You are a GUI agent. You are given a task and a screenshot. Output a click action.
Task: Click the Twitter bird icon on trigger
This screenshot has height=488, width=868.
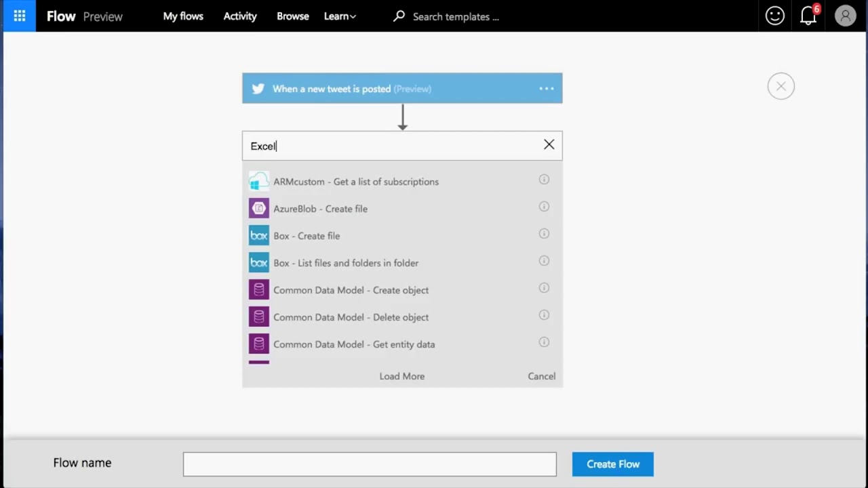(x=258, y=89)
